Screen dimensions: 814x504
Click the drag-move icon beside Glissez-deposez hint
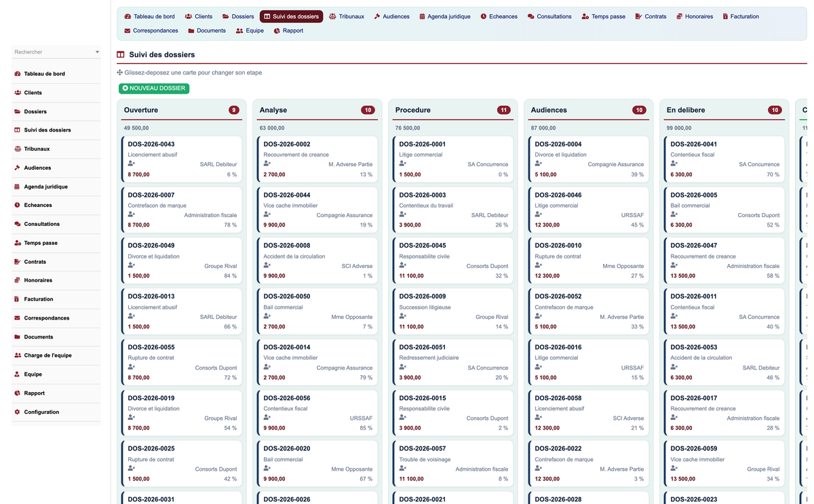[120, 73]
